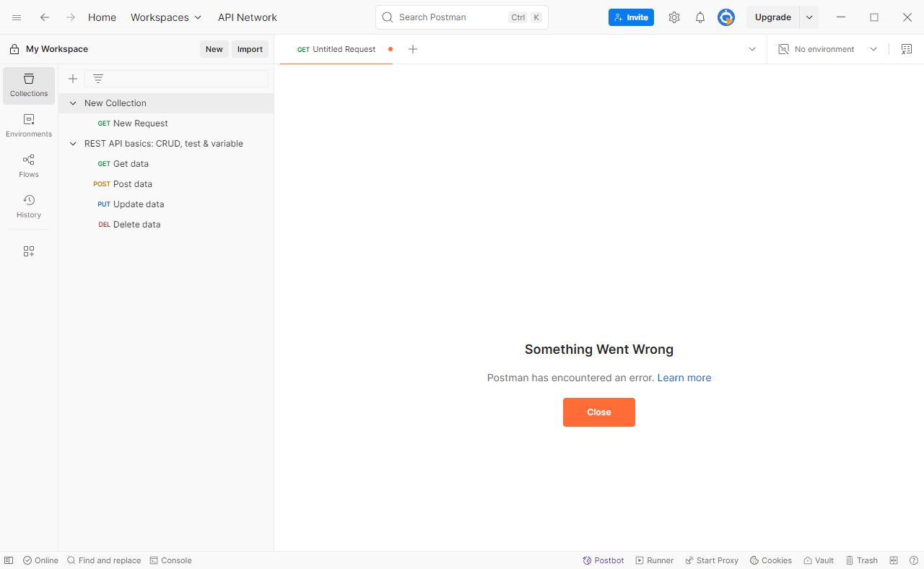Image resolution: width=924 pixels, height=569 pixels.
Task: Open the No environment dropdown
Action: [827, 49]
